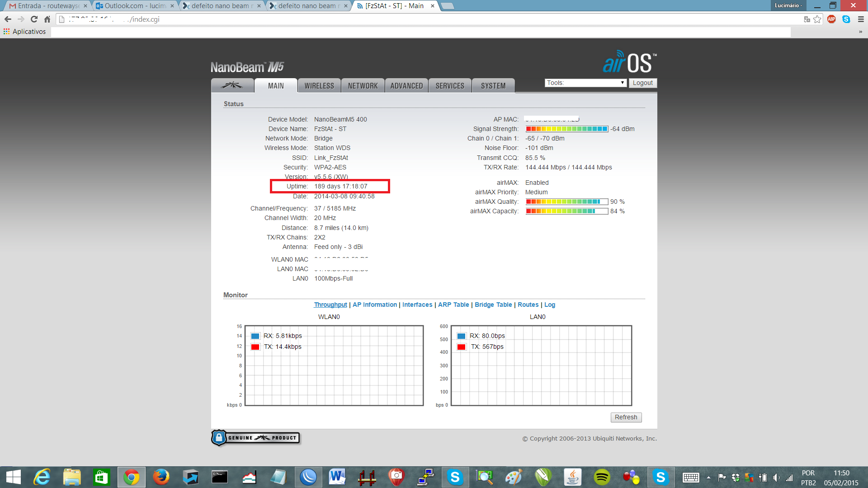Open the SYSTEM tab

[x=493, y=86]
